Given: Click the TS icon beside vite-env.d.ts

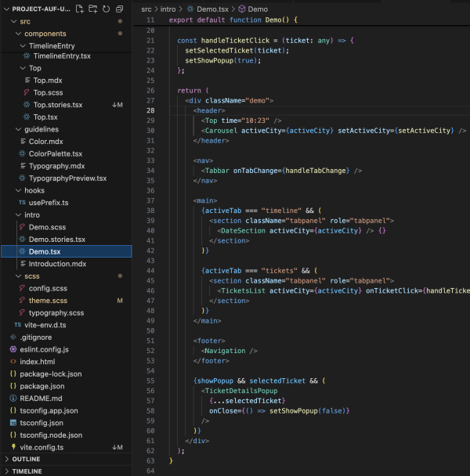Looking at the screenshot, I should (17, 325).
